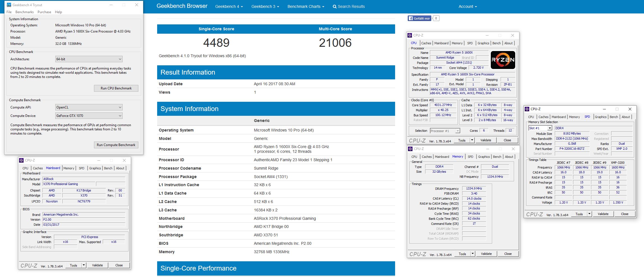Image resolution: width=644 pixels, height=277 pixels.
Task: Click the Single-Core Score 4489 value
Action: [216, 43]
